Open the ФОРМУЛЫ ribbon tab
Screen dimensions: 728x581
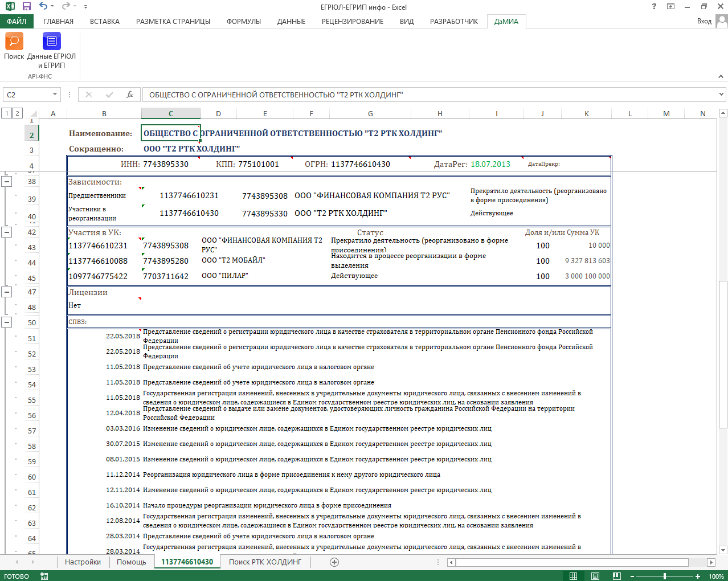(x=243, y=21)
